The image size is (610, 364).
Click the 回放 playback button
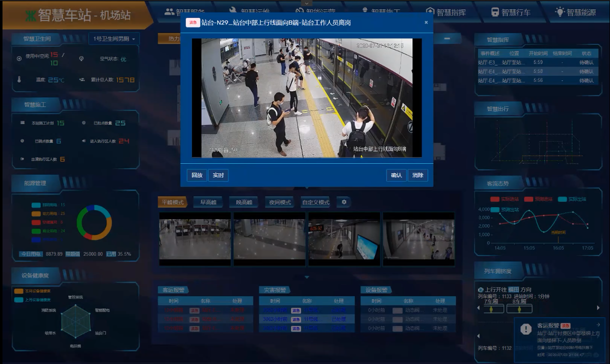[x=197, y=175]
